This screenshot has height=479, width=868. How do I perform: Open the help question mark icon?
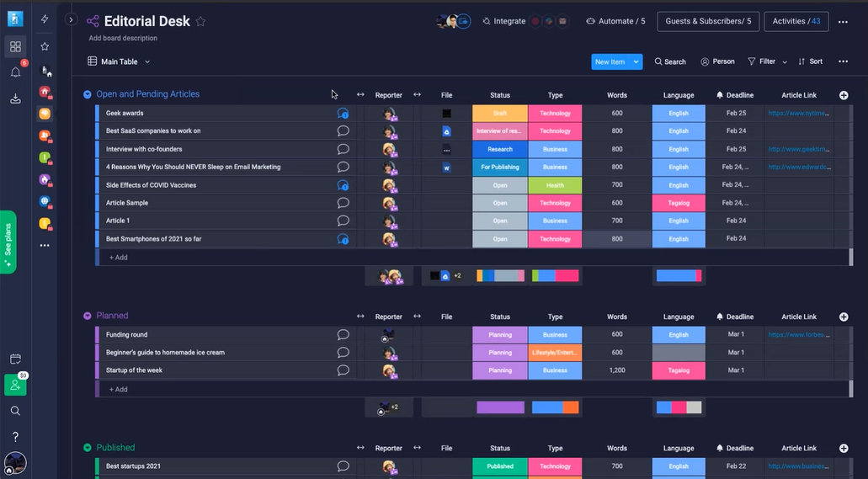click(15, 437)
